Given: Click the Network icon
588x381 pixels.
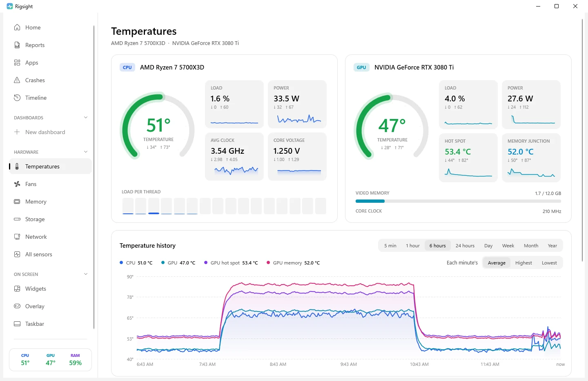Looking at the screenshot, I should point(17,237).
